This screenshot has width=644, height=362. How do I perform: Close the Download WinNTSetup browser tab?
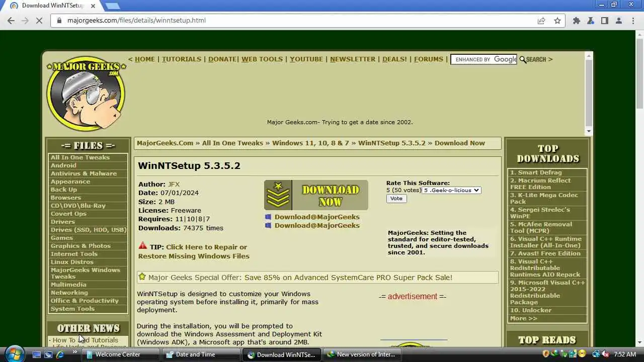click(x=93, y=6)
